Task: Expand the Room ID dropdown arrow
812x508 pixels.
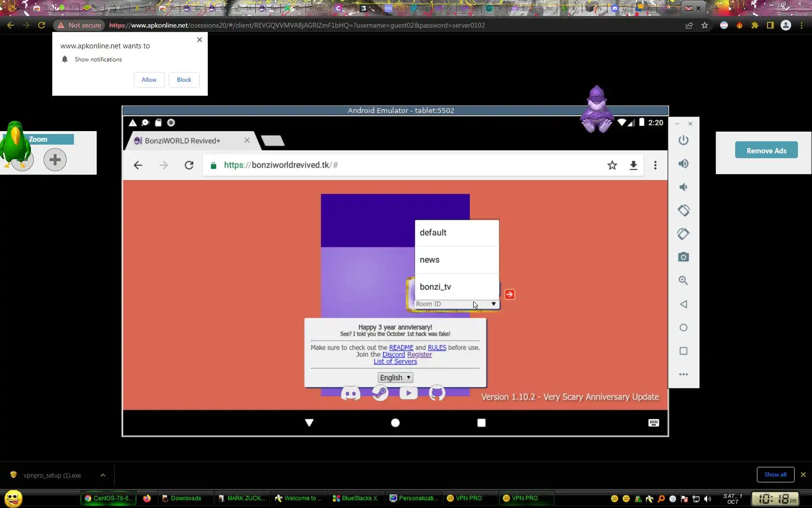Action: coord(493,304)
